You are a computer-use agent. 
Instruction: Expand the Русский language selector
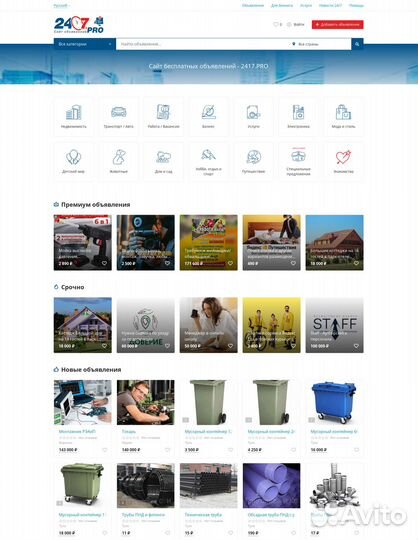(62, 6)
